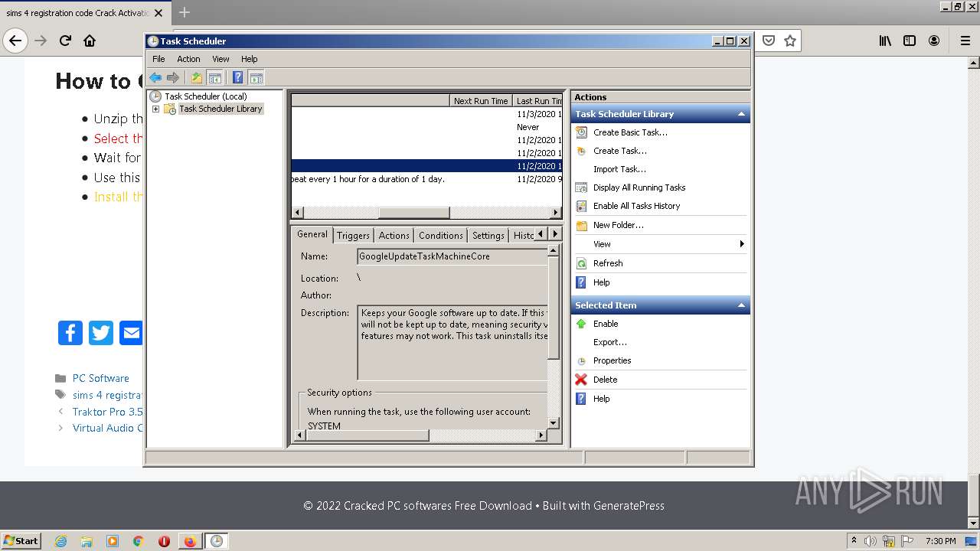Viewport: 980px width, 551px height.
Task: Click the GoogleUpdateTaskMachineCore name field
Action: pyautogui.click(x=452, y=256)
